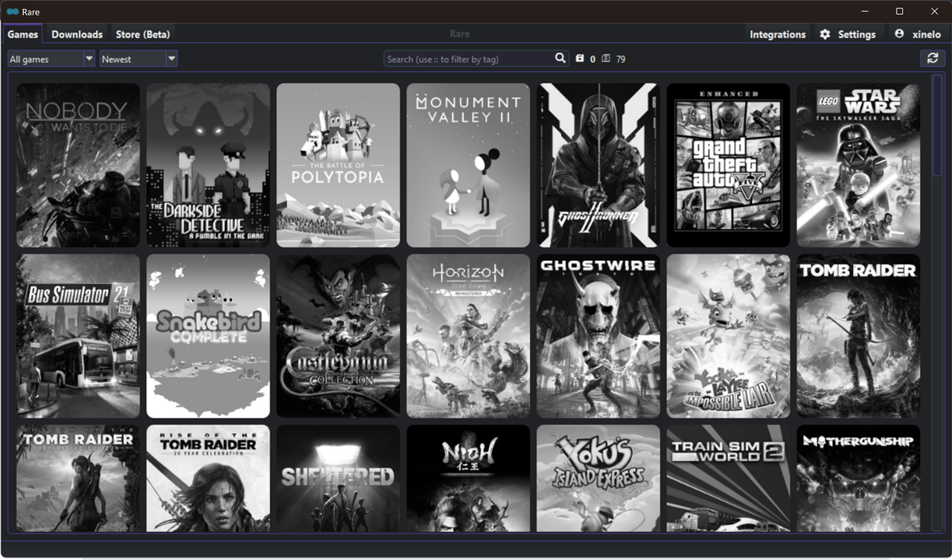Open the All games filter dropdown

[x=51, y=59]
